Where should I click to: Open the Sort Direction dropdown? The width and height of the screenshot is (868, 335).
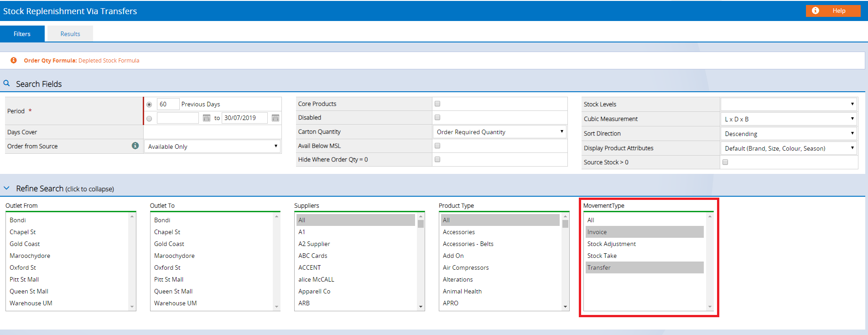tap(788, 133)
